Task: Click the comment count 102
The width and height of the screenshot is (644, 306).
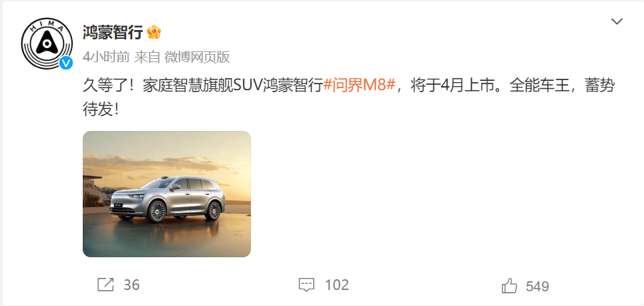Action: pyautogui.click(x=337, y=285)
